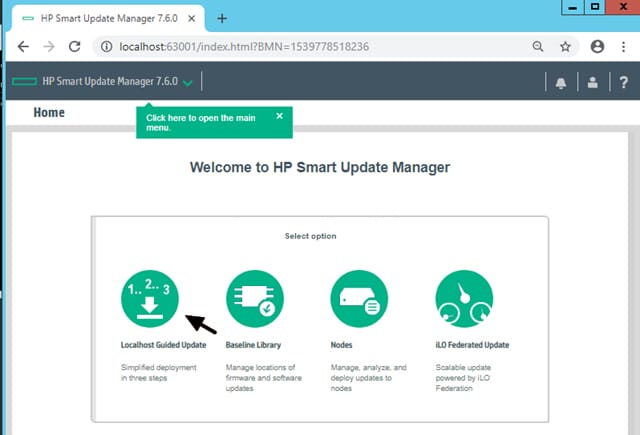Viewport: 640px width, 435px height.
Task: Open the Nodes circle icon
Action: 359,299
